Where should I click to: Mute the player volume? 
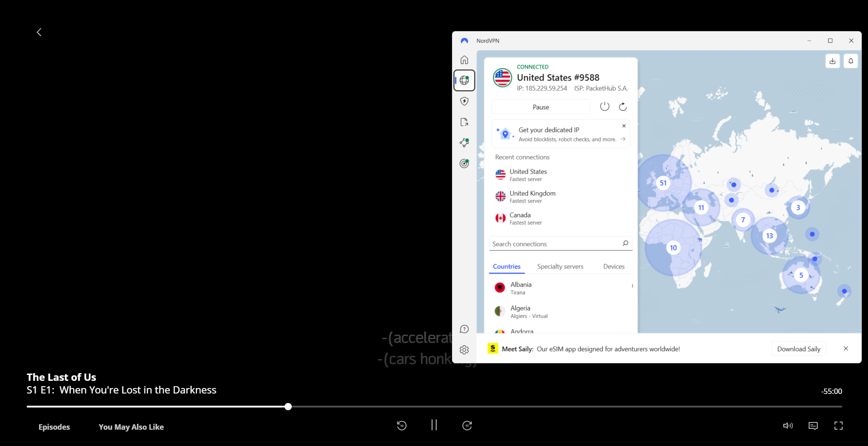pos(788,426)
